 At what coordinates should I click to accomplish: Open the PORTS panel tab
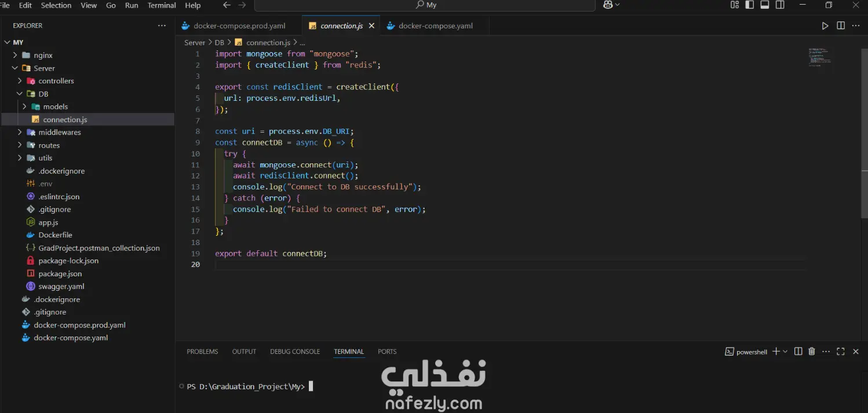coord(387,352)
